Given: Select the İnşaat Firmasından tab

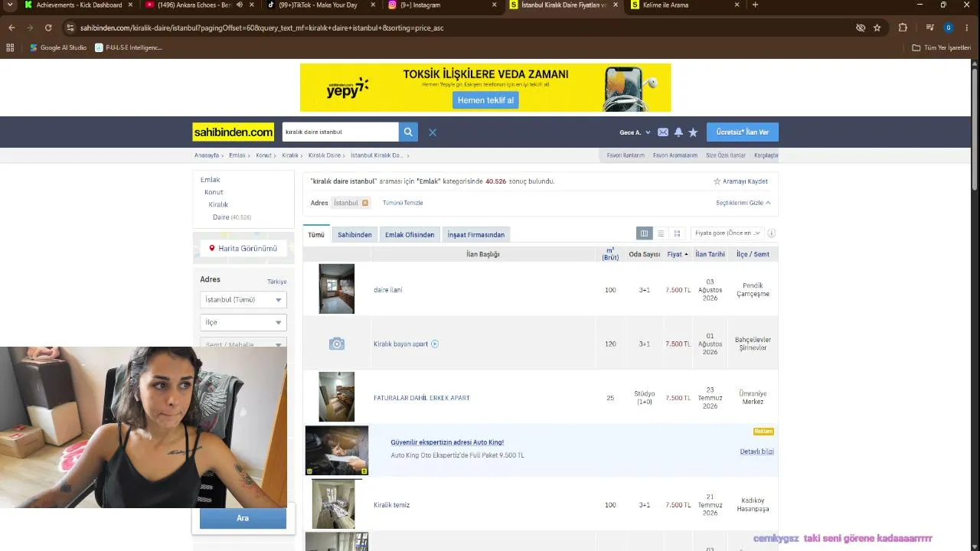Looking at the screenshot, I should click(x=476, y=235).
